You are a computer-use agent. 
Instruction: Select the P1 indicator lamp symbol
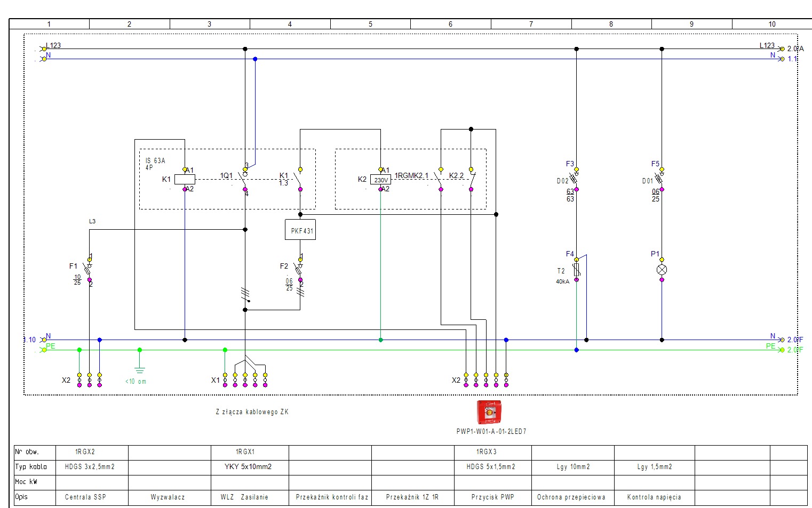662,270
